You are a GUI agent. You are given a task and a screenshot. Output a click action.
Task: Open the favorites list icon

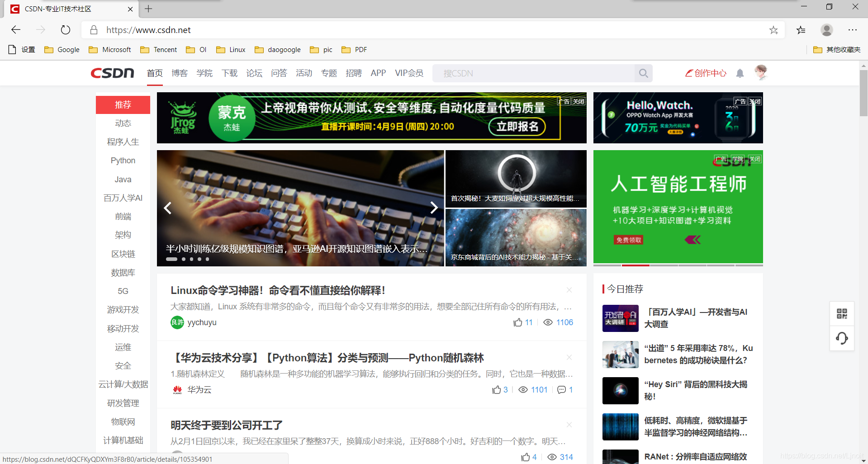click(x=801, y=30)
